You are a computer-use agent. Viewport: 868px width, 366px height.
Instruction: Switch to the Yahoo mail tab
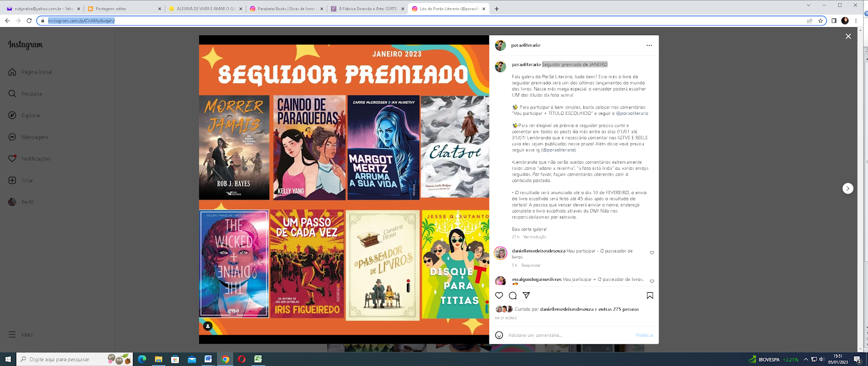(42, 9)
